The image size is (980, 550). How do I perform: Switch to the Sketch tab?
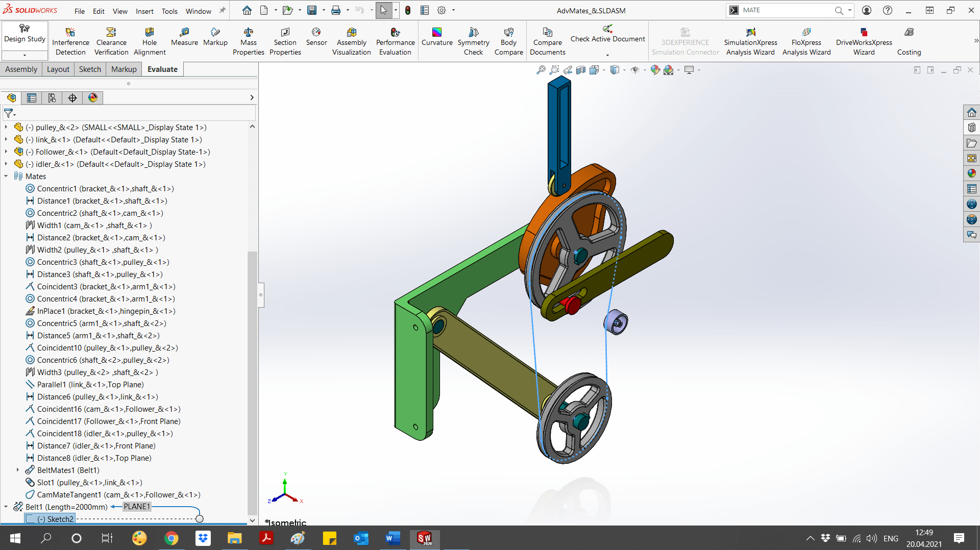click(x=90, y=69)
